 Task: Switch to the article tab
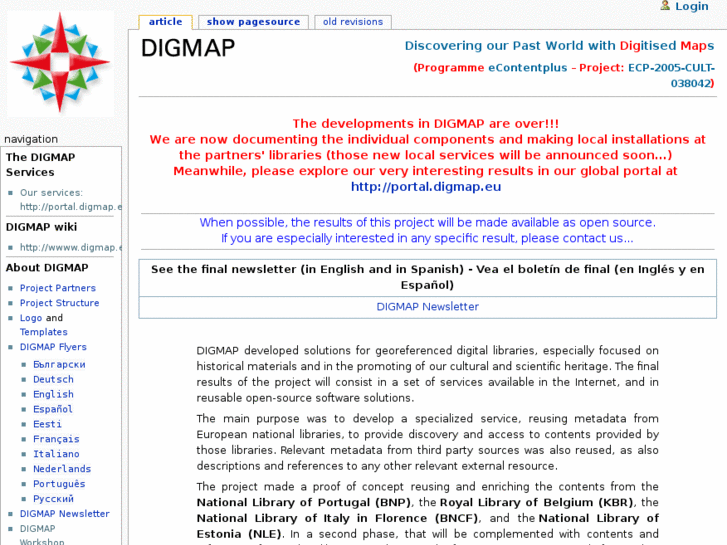tap(166, 22)
